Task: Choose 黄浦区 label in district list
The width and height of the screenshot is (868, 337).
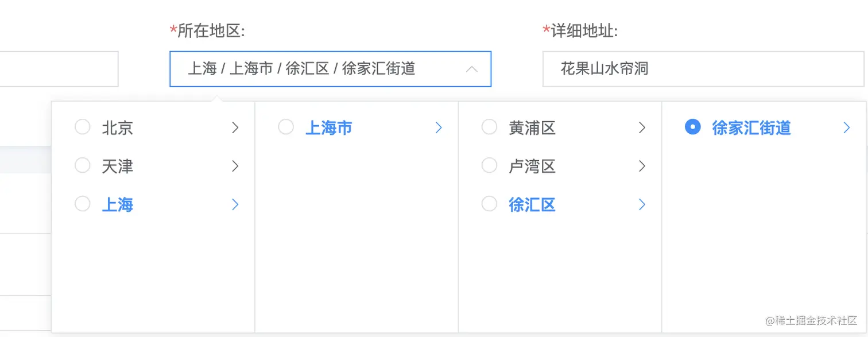Action: tap(532, 127)
